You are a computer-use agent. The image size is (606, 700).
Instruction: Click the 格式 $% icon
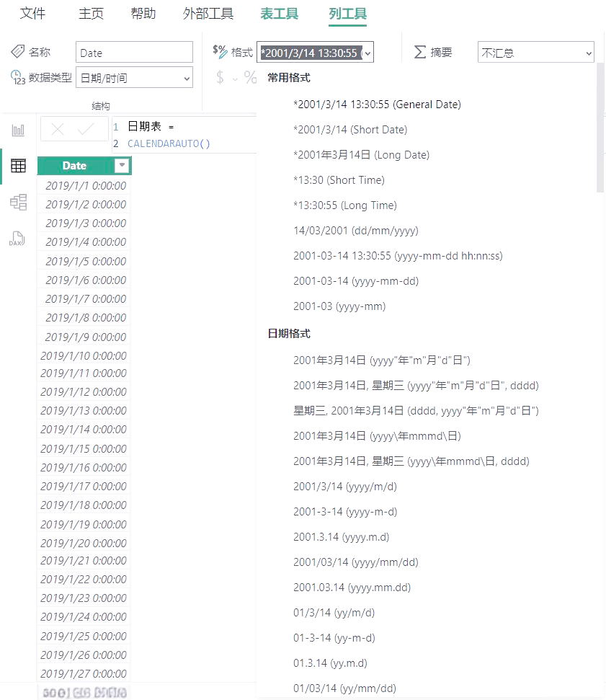point(220,52)
